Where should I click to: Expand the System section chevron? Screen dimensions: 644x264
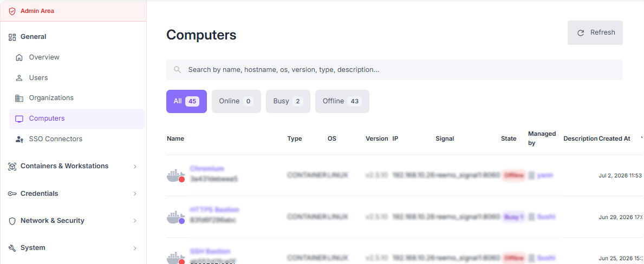coord(135,248)
